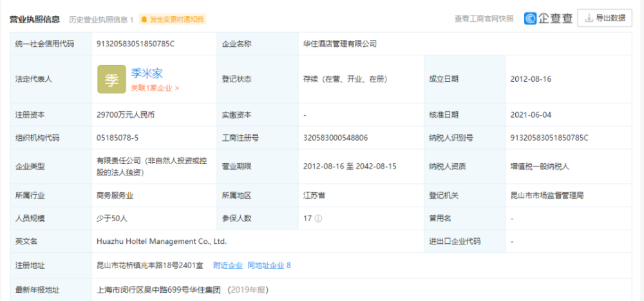Click registration number 320583000548806

coord(336,138)
